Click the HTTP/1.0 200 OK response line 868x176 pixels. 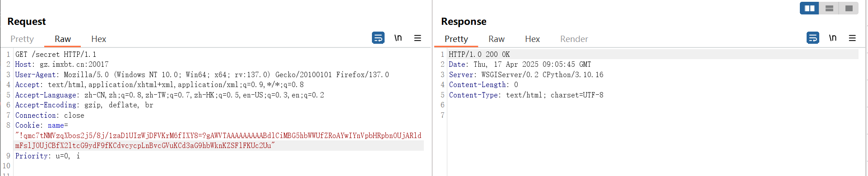(x=479, y=54)
